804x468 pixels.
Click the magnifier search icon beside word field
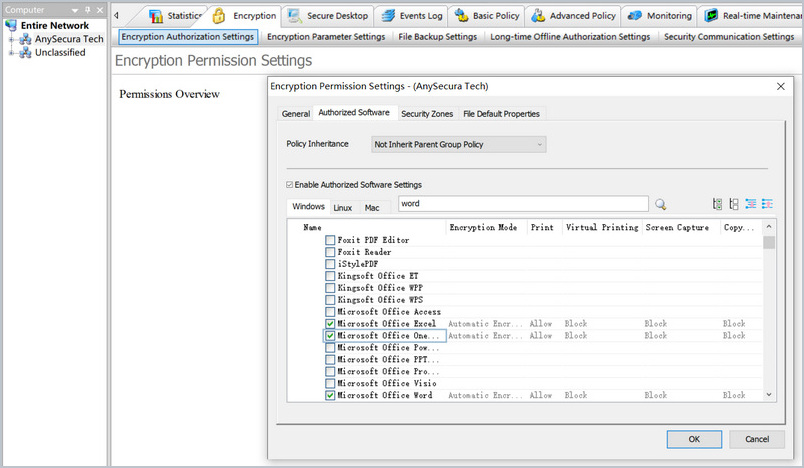[660, 205]
